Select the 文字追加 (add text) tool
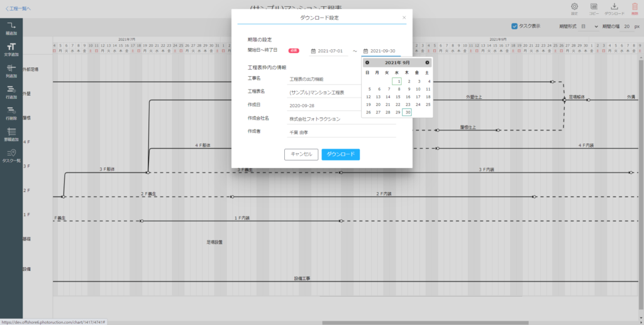644x325 pixels. pyautogui.click(x=11, y=49)
